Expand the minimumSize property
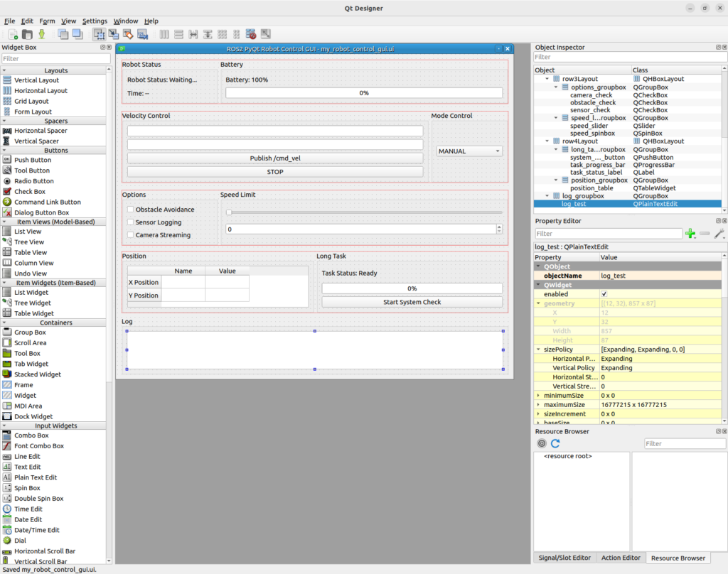The width and height of the screenshot is (728, 574). 539,396
